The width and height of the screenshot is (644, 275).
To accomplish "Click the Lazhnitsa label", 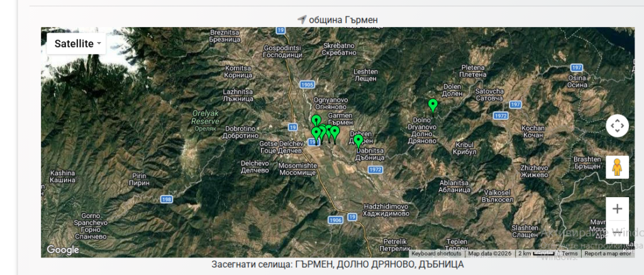I will tap(238, 95).
